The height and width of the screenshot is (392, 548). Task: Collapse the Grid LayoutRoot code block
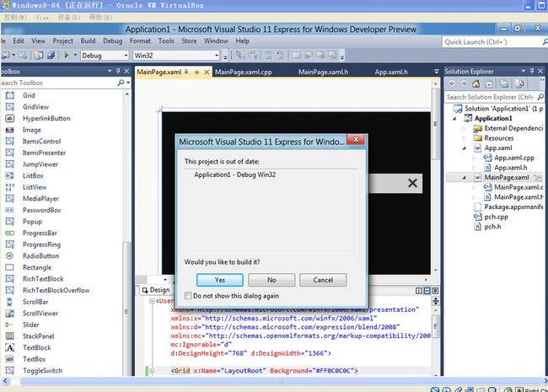click(x=152, y=371)
